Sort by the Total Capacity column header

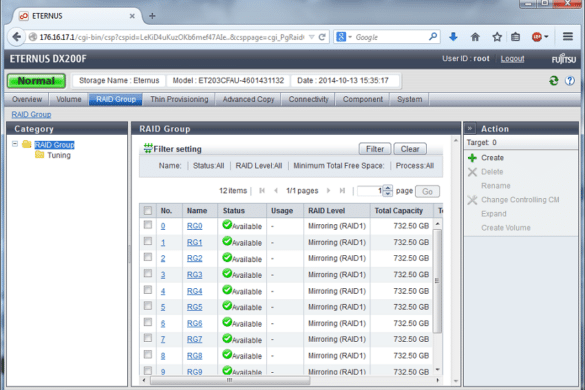399,210
